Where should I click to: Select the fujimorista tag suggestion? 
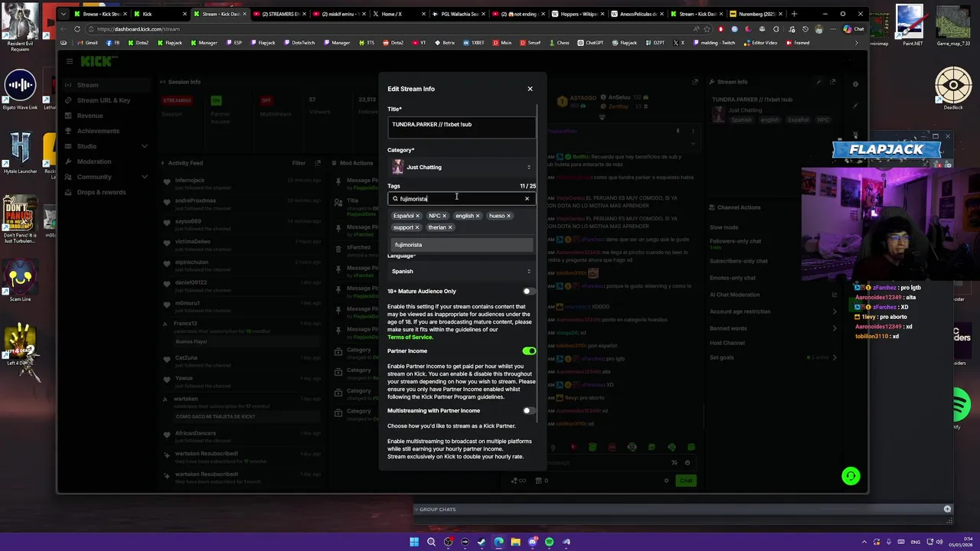pos(462,245)
